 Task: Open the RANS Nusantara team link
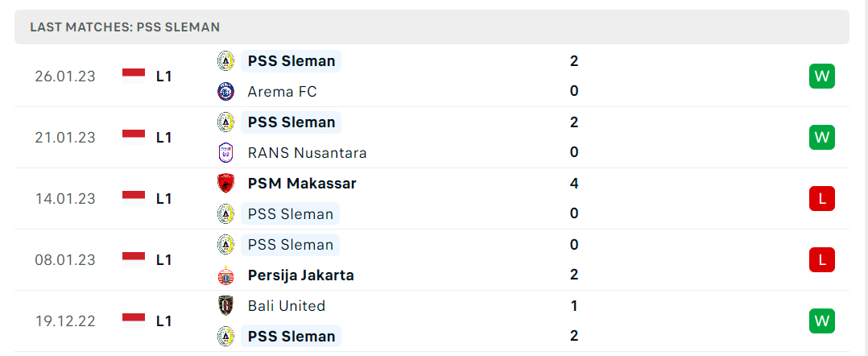pos(308,153)
